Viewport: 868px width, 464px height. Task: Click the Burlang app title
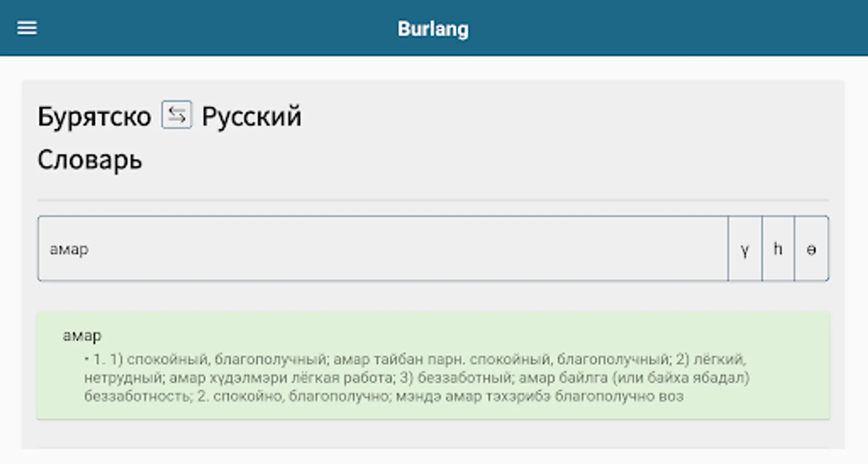pyautogui.click(x=433, y=29)
